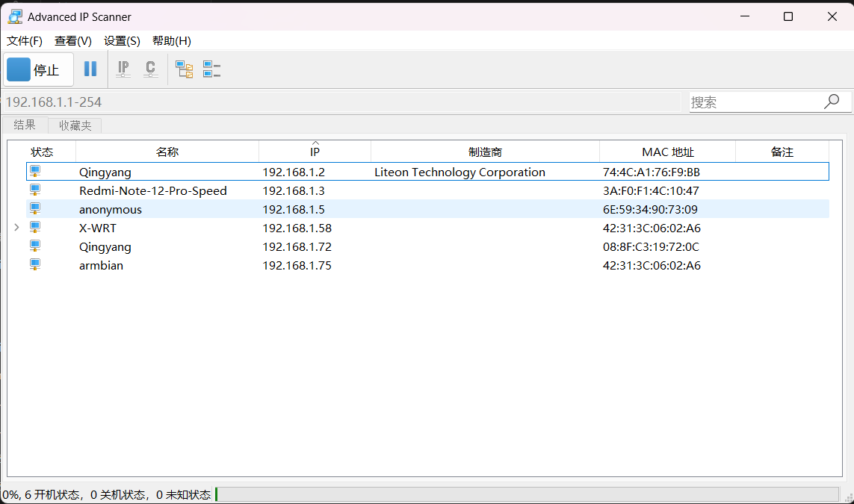Click manufacturer Liteon Technology Corporation
The image size is (854, 504).
click(x=460, y=172)
